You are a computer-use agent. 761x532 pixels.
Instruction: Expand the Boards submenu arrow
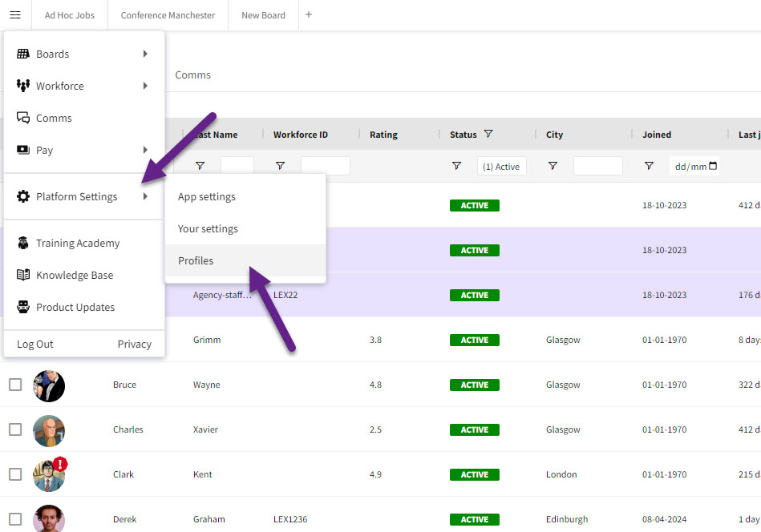coord(145,54)
